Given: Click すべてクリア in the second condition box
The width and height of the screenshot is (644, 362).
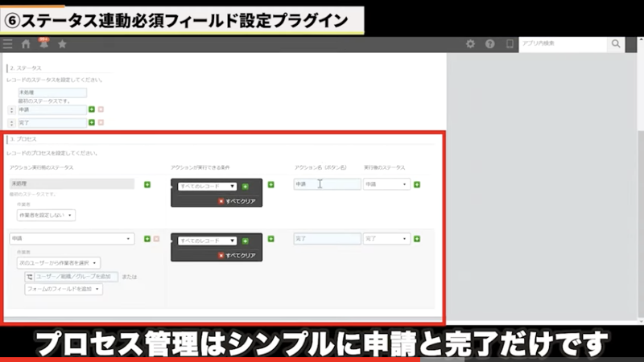Looking at the screenshot, I should tap(237, 255).
